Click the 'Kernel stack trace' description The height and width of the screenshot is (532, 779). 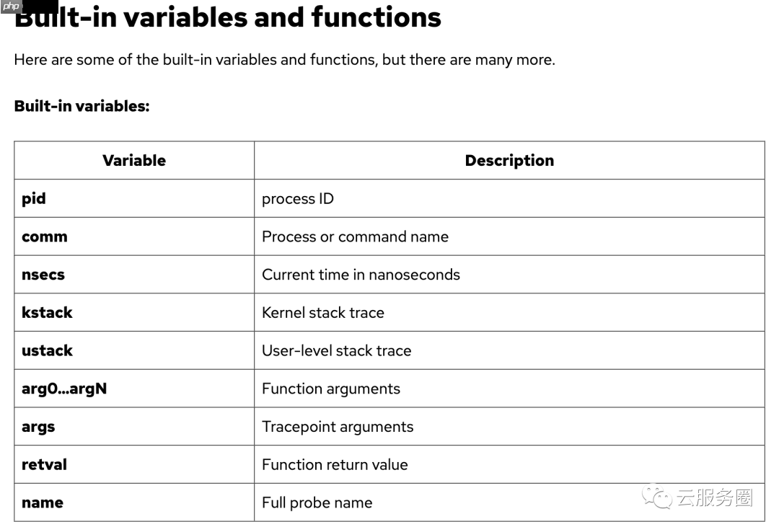click(323, 312)
